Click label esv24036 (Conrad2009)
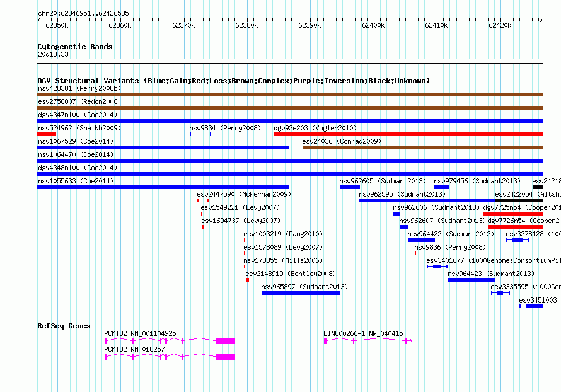This screenshot has height=392, width=561. pos(342,141)
